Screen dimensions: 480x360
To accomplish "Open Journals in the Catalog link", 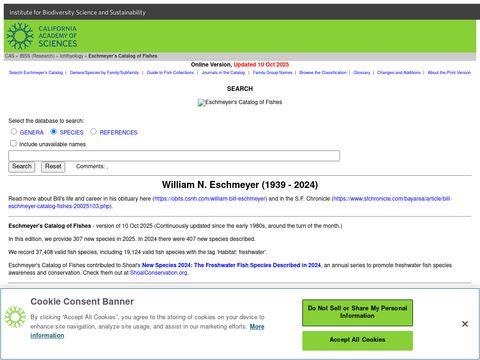I will (223, 73).
